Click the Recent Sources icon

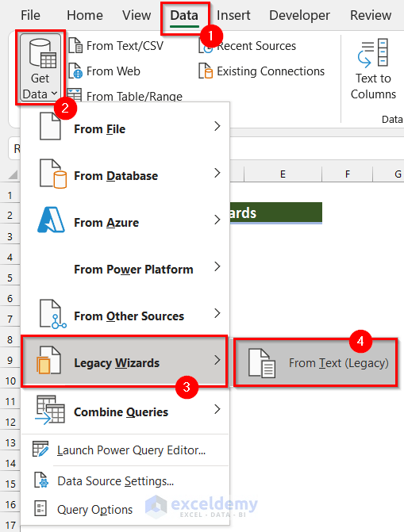tap(206, 46)
